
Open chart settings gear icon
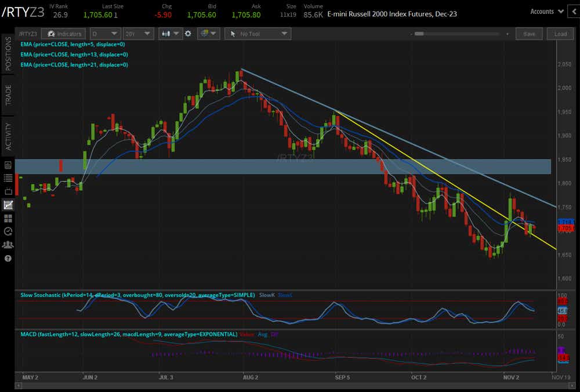(188, 34)
